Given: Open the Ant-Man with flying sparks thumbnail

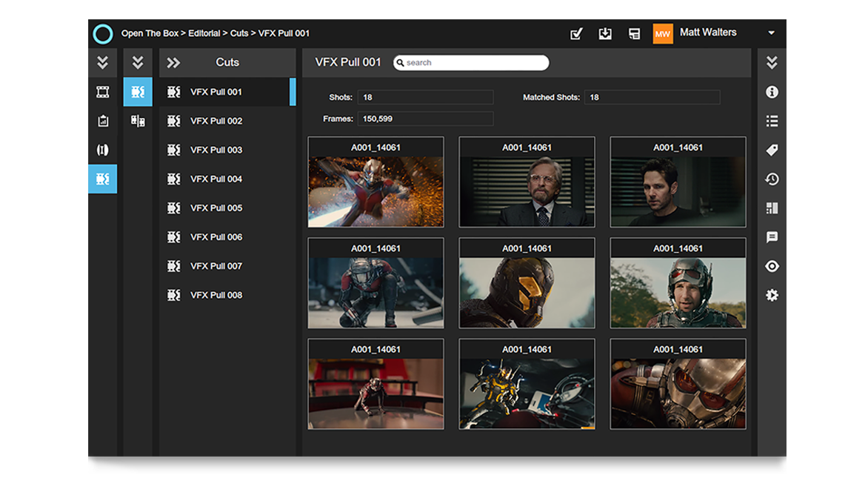Looking at the screenshot, I should 376,182.
